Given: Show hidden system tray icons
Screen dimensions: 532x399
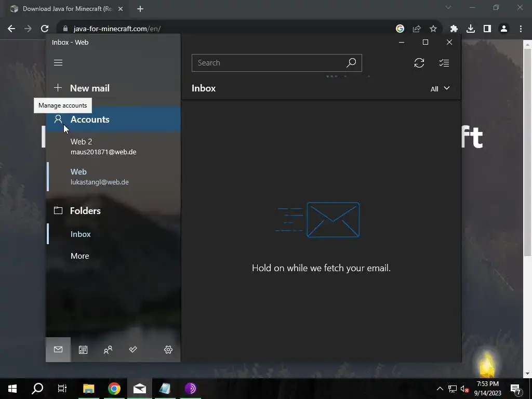Looking at the screenshot, I should pyautogui.click(x=440, y=389).
